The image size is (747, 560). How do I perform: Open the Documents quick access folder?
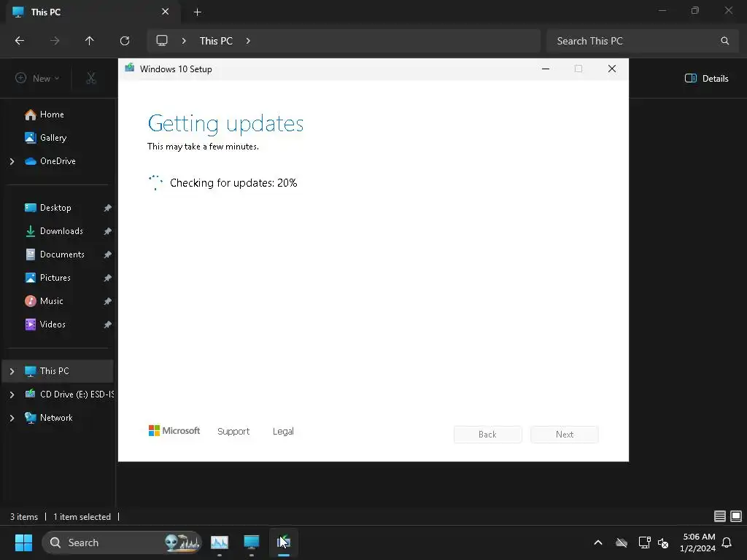[x=62, y=254]
